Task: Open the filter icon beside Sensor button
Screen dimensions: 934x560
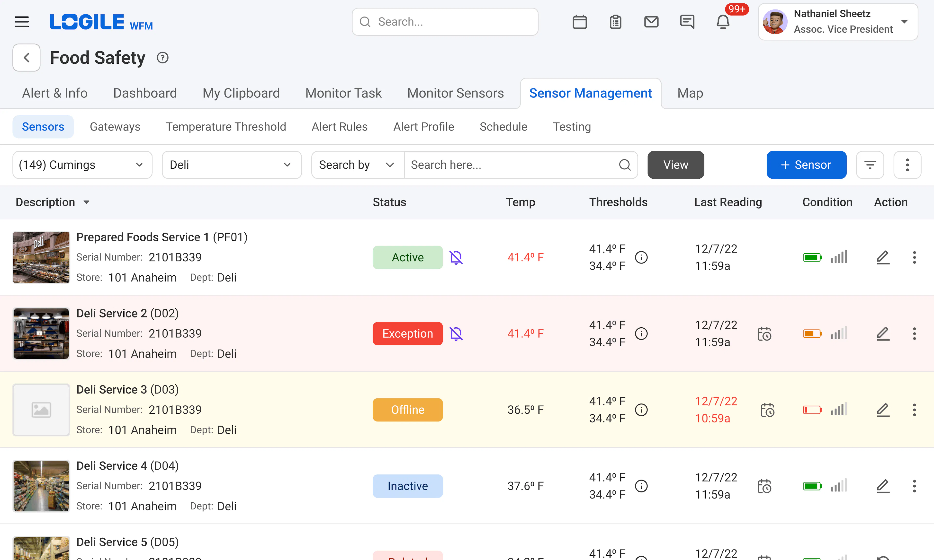Action: 870,165
